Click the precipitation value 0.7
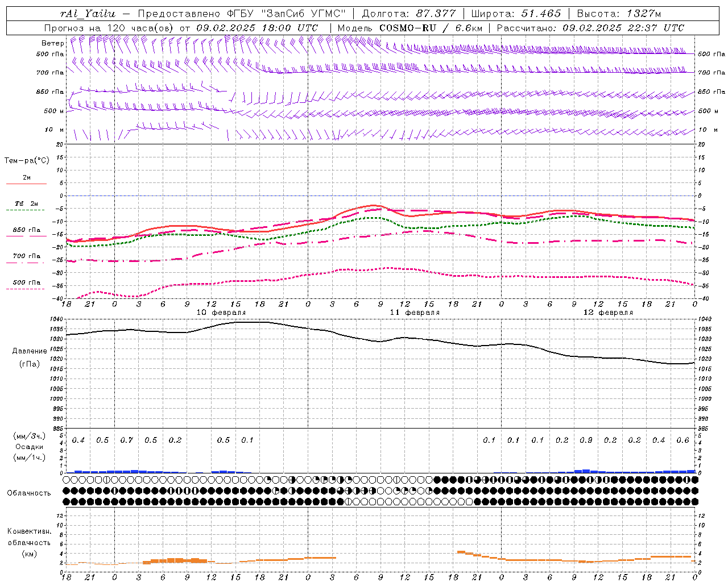This screenshot has width=728, height=582. [127, 440]
